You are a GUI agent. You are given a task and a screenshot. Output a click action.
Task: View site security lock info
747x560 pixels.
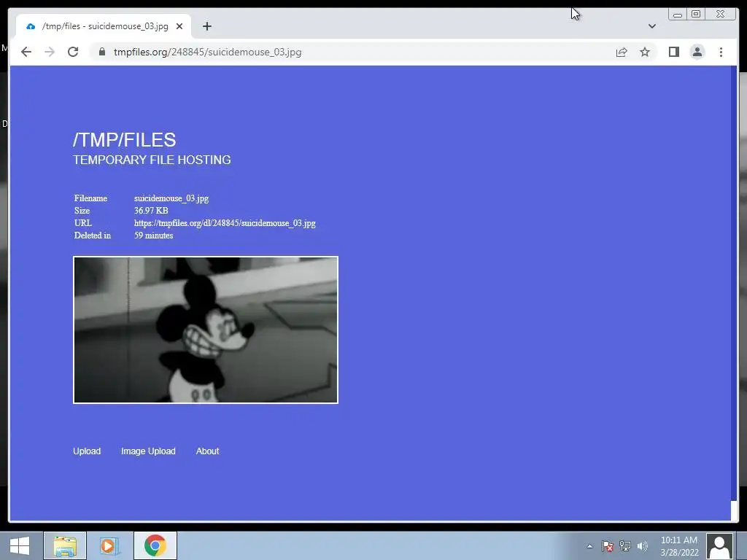pos(101,52)
